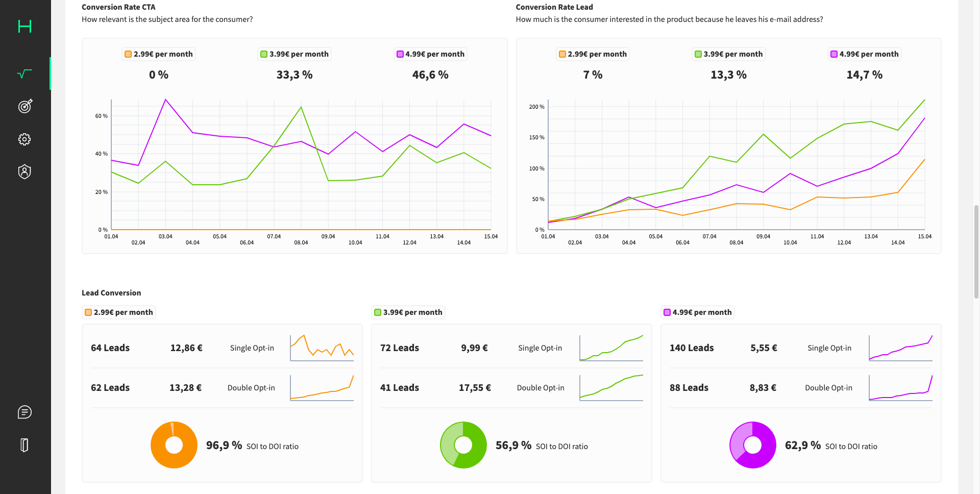Viewport: 980px width, 494px height.
Task: Open the book documentation icon in the sidebar
Action: (24, 445)
